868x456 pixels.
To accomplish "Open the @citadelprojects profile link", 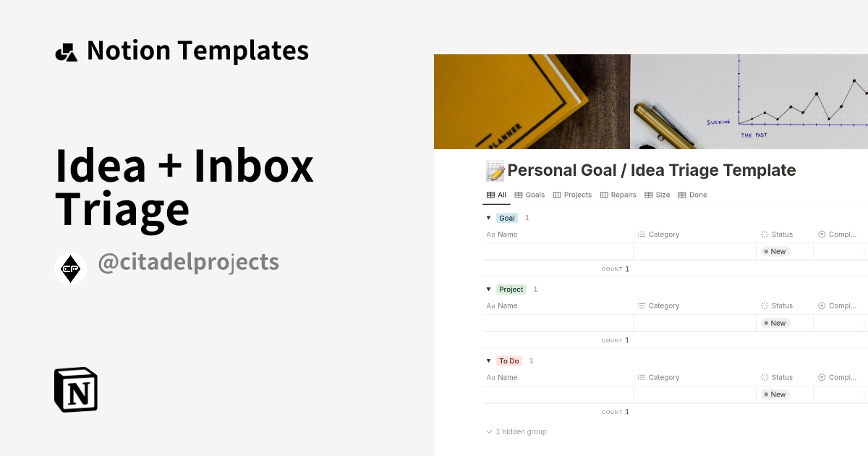I will [188, 263].
